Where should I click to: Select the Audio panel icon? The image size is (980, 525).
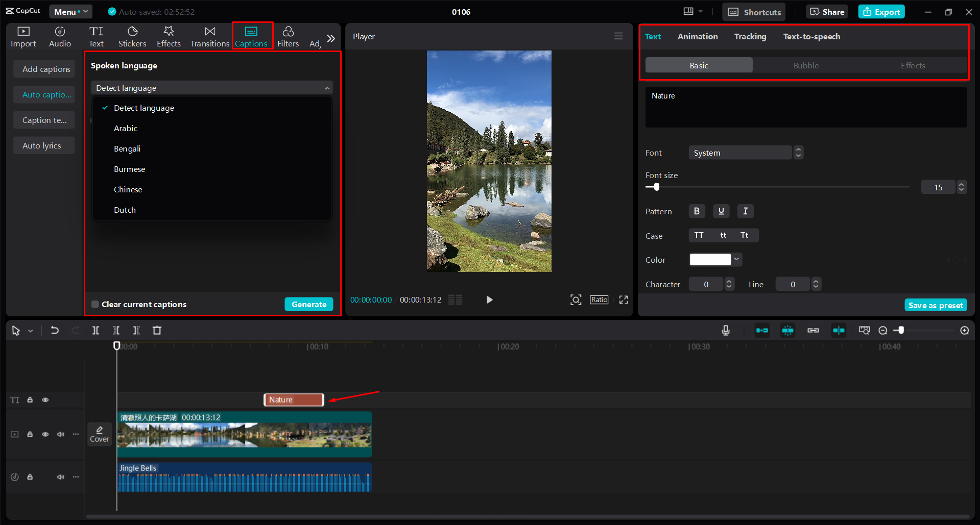pos(59,36)
